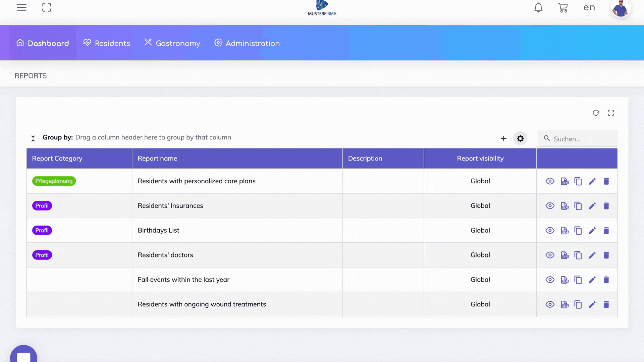This screenshot has width=644, height=362.
Task: Open the table settings gear
Action: tap(520, 138)
